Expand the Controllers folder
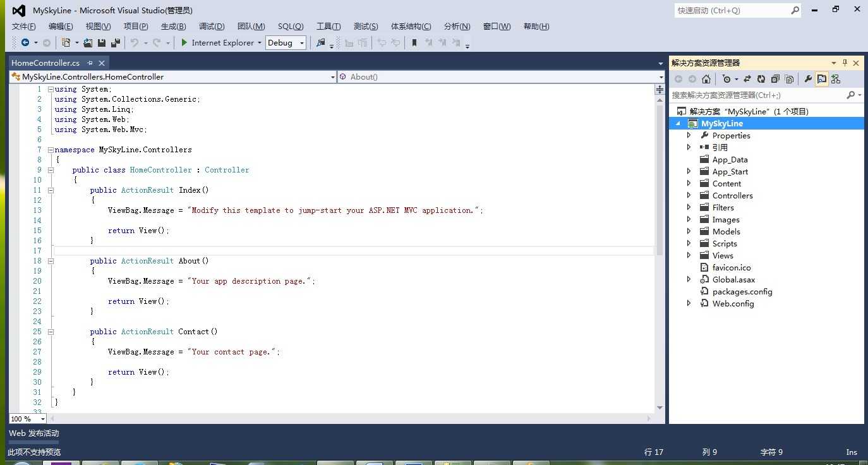Screen dimensions: 868x465 689,195
